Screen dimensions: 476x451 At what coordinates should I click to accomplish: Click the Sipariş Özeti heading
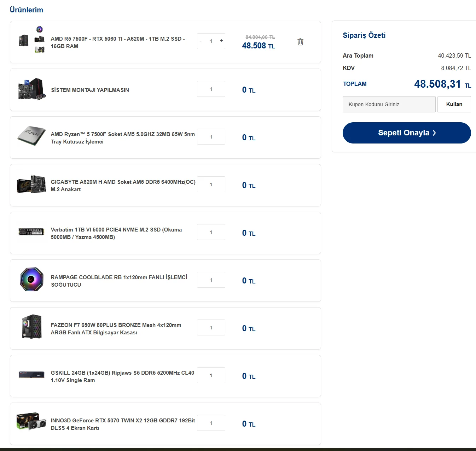pyautogui.click(x=364, y=35)
